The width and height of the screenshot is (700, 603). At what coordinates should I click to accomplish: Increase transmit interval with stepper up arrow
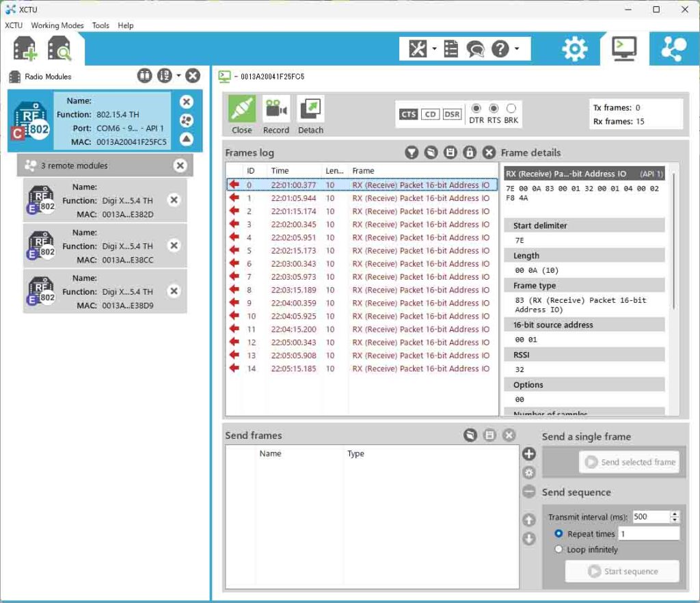pyautogui.click(x=675, y=513)
